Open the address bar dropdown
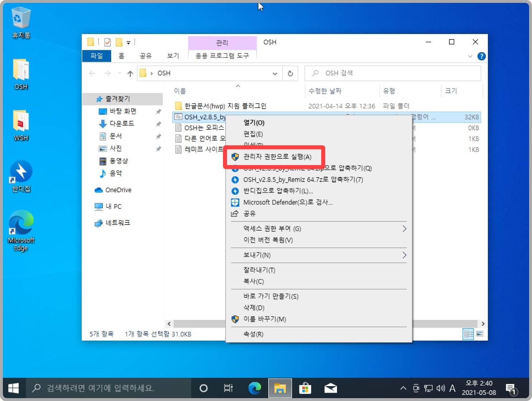Viewport: 532px width, 401px height. pos(275,73)
